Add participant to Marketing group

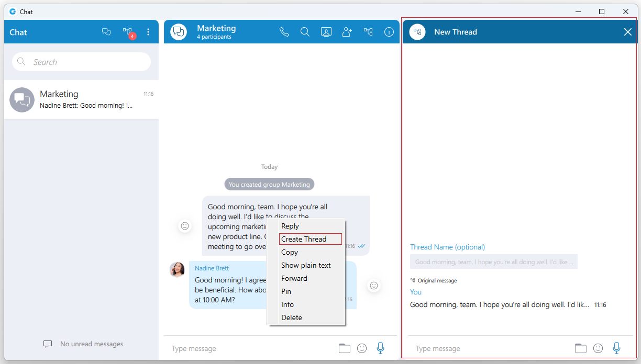point(347,32)
